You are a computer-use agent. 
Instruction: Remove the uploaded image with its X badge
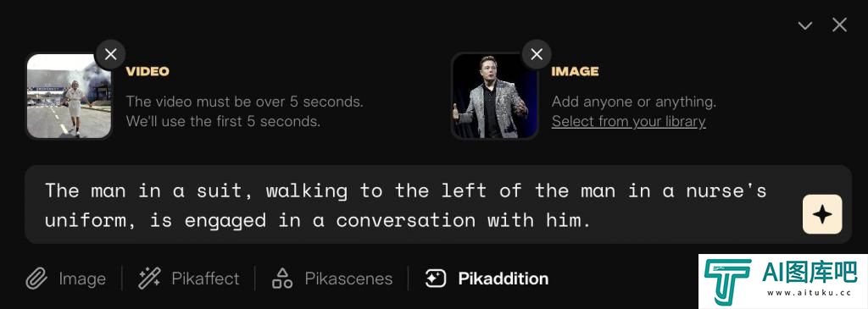tap(537, 54)
